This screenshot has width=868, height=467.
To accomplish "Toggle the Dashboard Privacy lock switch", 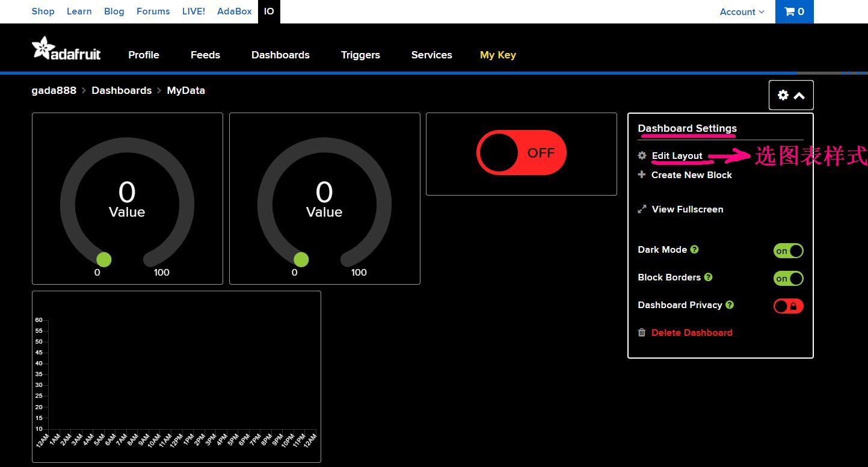I will click(788, 306).
